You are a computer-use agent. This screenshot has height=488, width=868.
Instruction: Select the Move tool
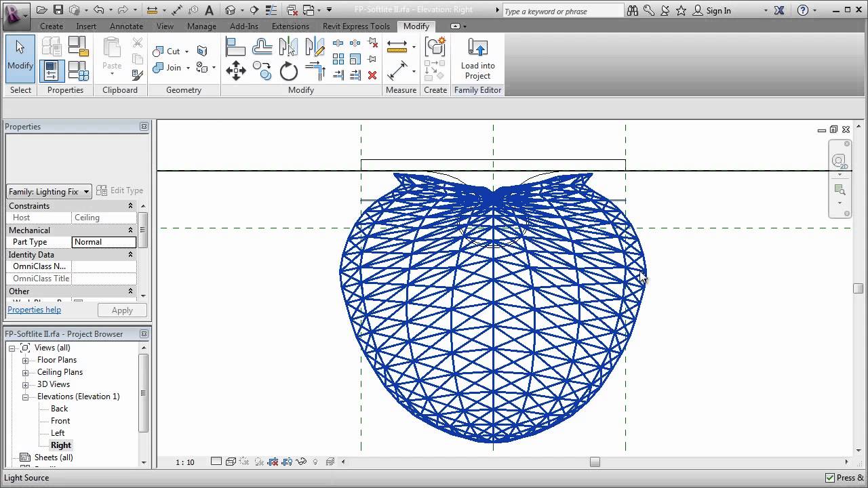[235, 70]
